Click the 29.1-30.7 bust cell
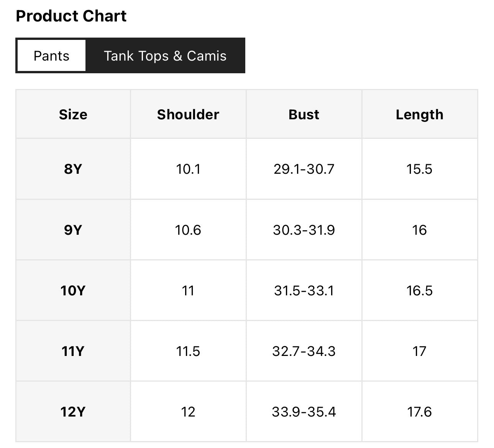The height and width of the screenshot is (448, 494). [x=304, y=169]
